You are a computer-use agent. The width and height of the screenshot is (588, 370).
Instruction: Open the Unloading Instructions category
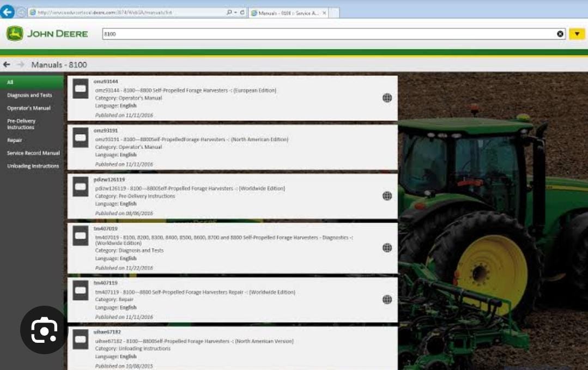pyautogui.click(x=33, y=166)
